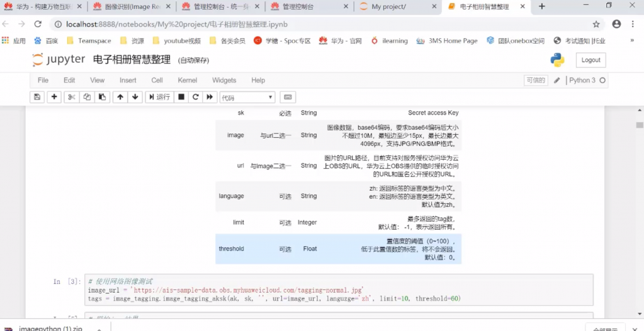Paste cells using the paste icon
644x331 pixels.
point(101,97)
